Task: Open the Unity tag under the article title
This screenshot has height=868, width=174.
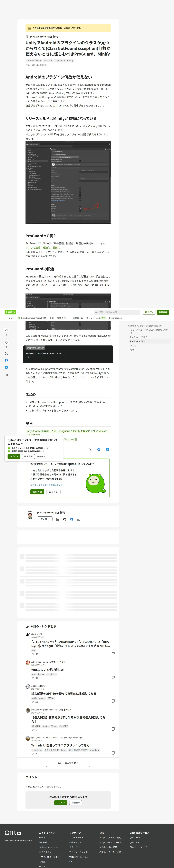Action: (39, 61)
